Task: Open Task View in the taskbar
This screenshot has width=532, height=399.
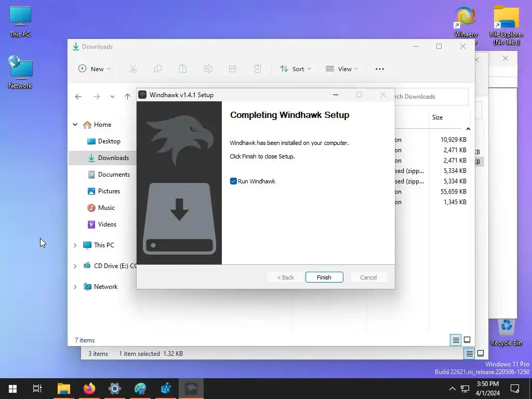Action: coord(37,389)
